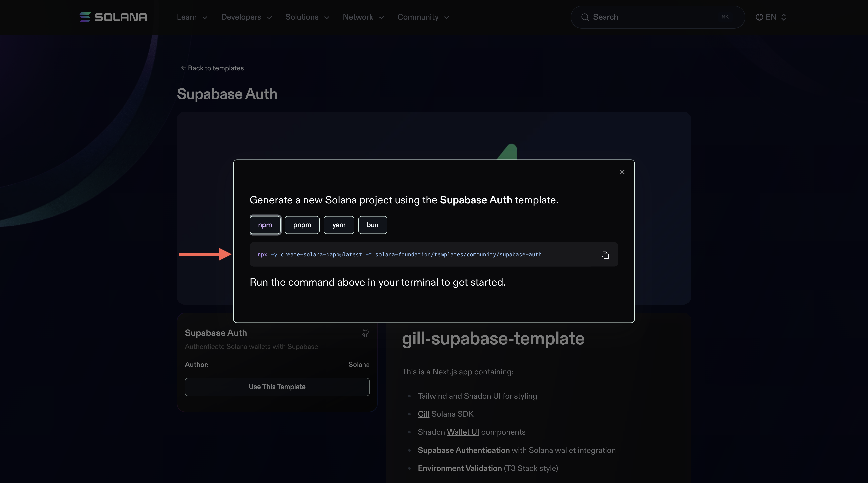Open GitHub icon on Supabase Auth card
Image resolution: width=868 pixels, height=483 pixels.
(365, 333)
